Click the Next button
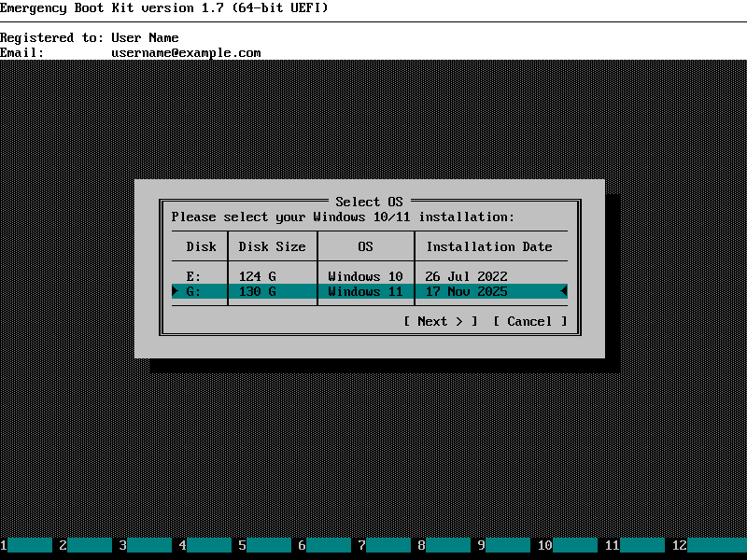The height and width of the screenshot is (560, 747). (440, 321)
